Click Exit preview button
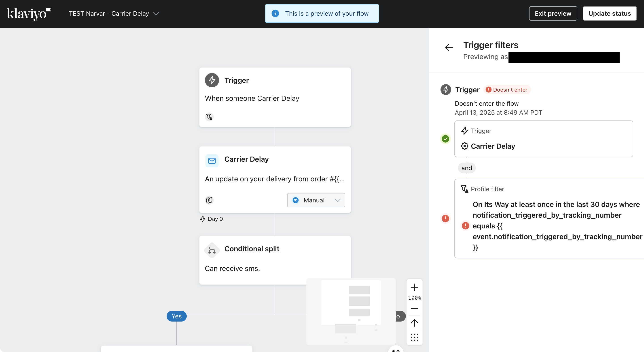Viewport: 644px width, 352px height. click(x=553, y=13)
